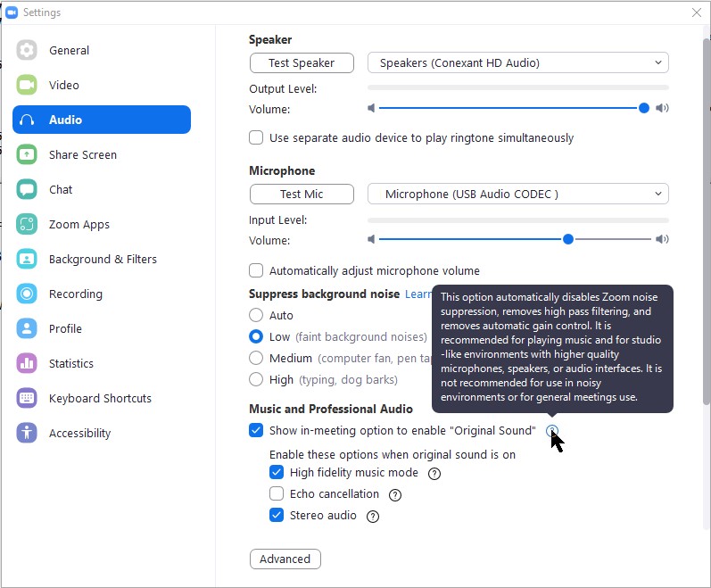Click the Video camera icon
The width and height of the screenshot is (711, 588).
click(x=27, y=85)
